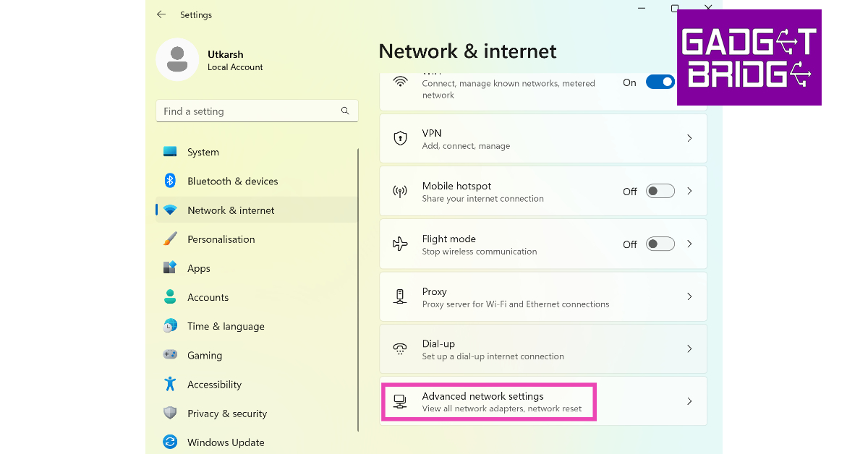
Task: Select Accounts in the sidebar
Action: tap(208, 297)
